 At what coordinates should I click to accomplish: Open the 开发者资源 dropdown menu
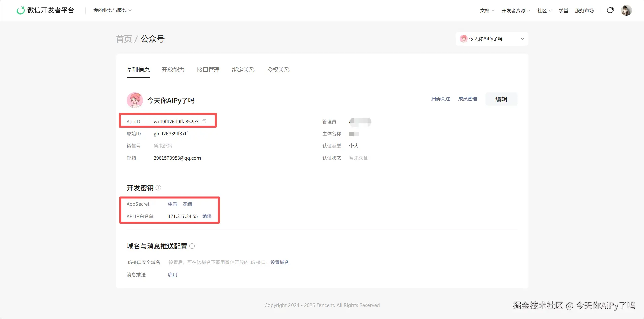tap(516, 11)
